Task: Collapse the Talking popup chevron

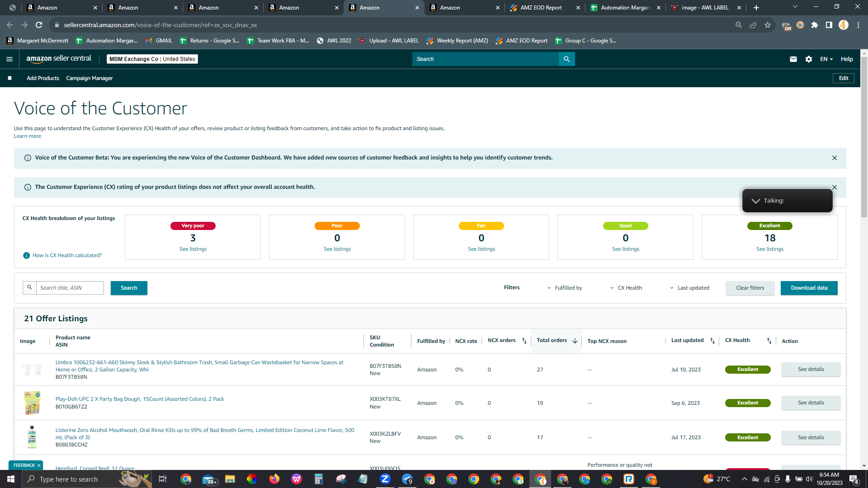Action: point(755,201)
